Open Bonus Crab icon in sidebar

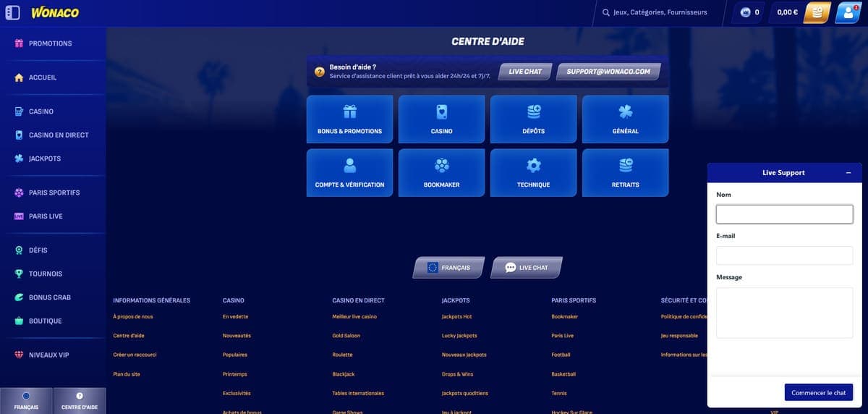point(20,297)
